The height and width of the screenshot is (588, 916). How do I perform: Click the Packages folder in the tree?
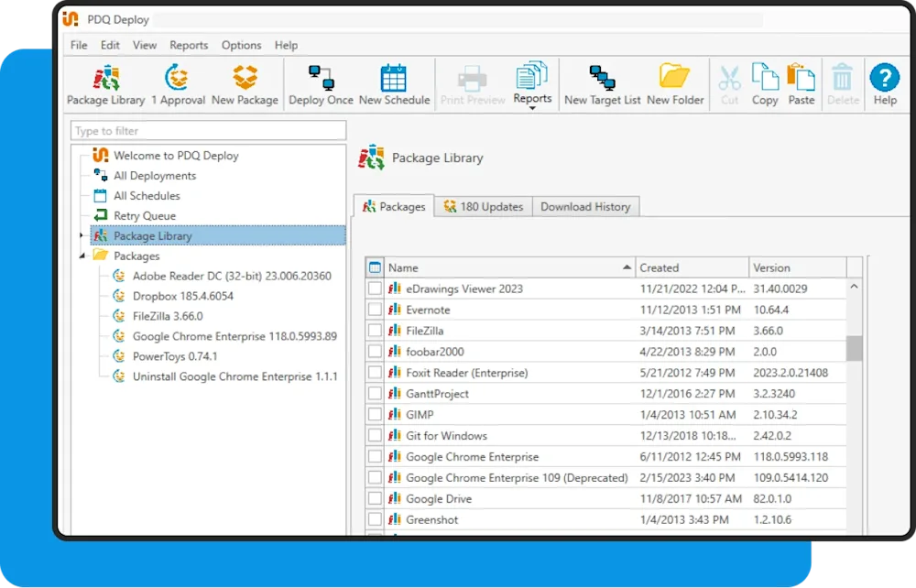pos(126,256)
